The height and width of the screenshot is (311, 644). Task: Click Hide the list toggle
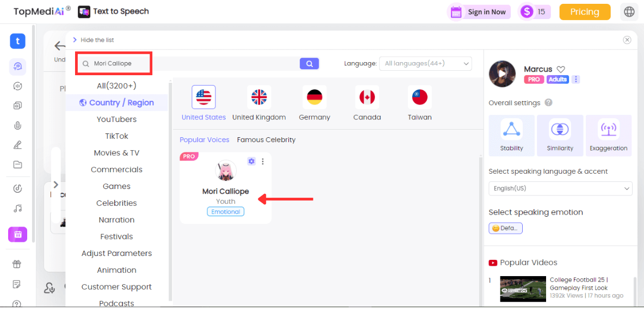coord(93,40)
